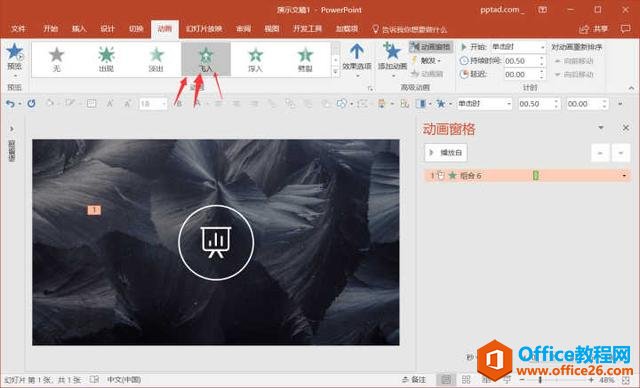The image size is (640, 388).
Task: Open the Trigger (触发) dropdown
Action: [x=427, y=61]
